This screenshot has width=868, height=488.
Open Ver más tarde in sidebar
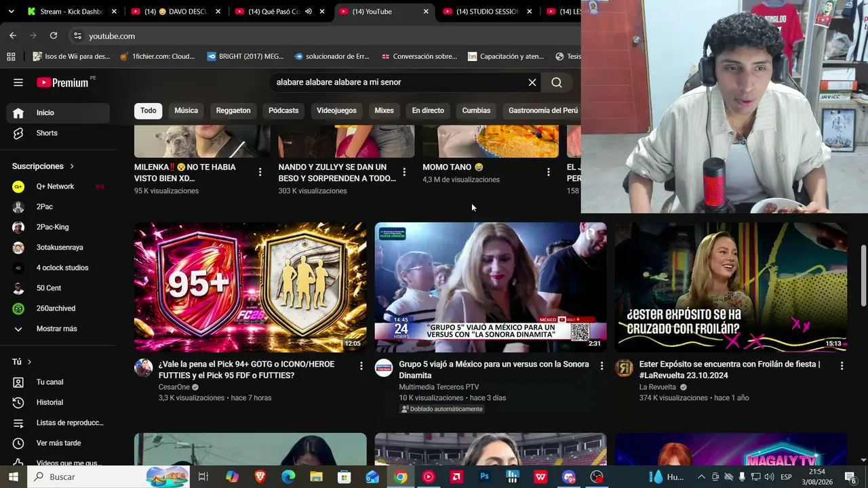pos(58,443)
